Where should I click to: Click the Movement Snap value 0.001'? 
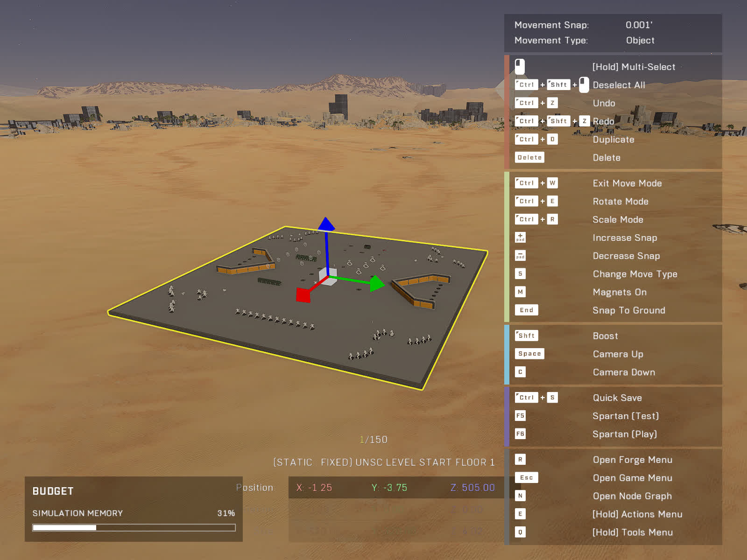click(639, 25)
